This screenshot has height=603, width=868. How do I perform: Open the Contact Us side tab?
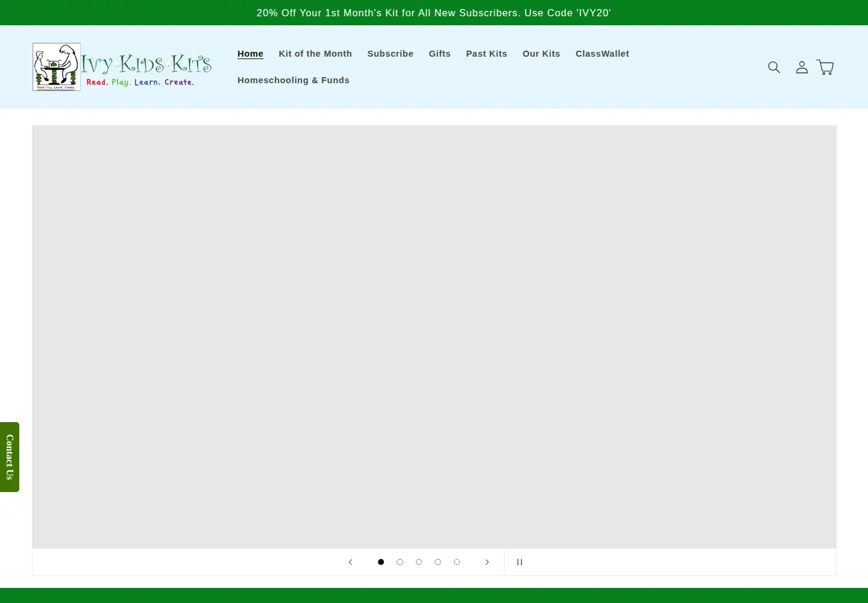tap(10, 457)
